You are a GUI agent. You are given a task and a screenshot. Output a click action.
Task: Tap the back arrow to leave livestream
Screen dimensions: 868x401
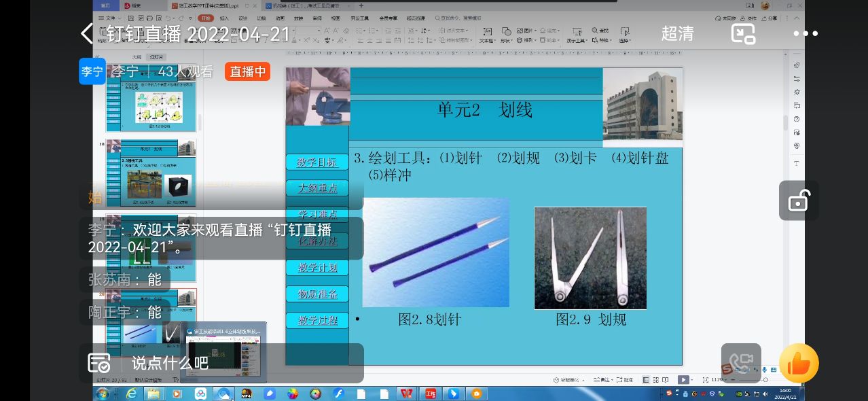tap(87, 33)
